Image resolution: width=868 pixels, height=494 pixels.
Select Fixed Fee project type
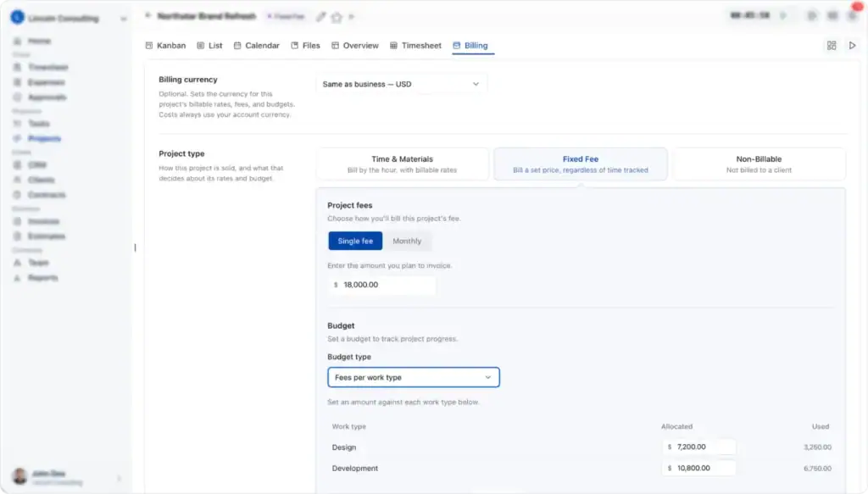[580, 164]
